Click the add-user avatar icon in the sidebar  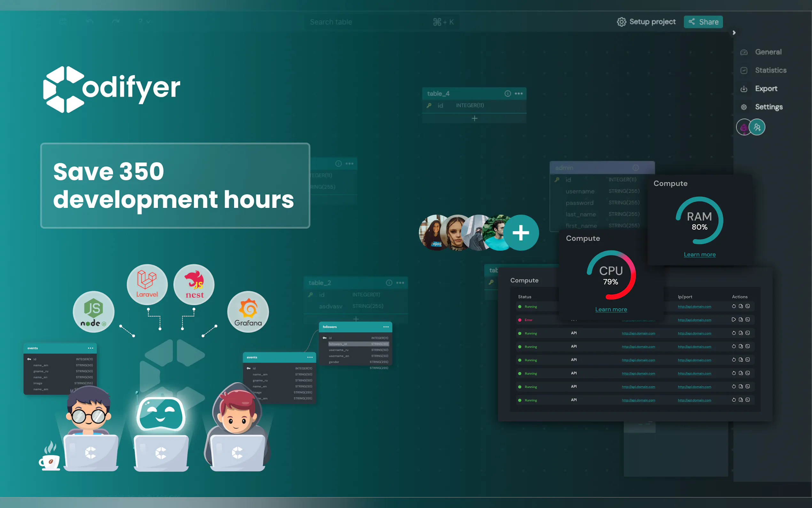point(757,127)
